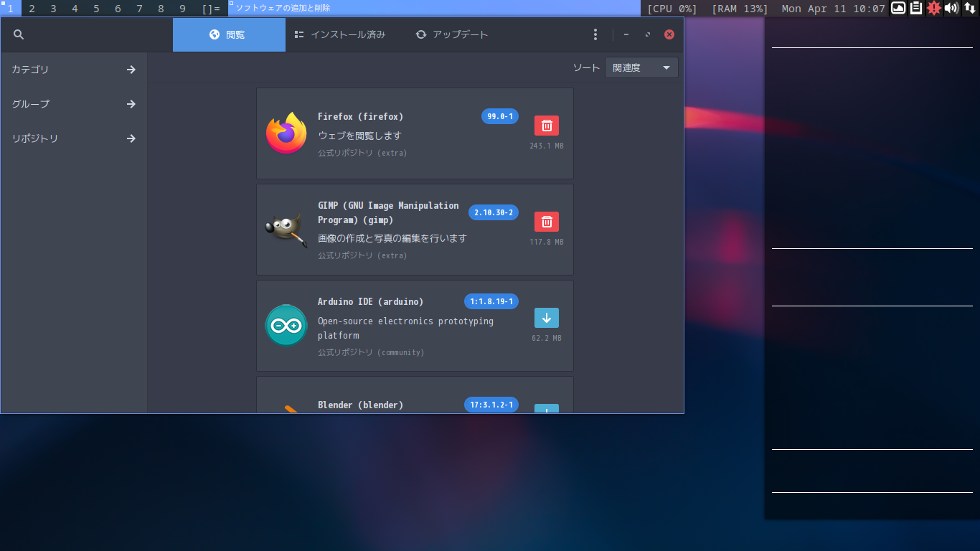Switch to the アップデート tab
The image size is (980, 551).
tap(452, 34)
